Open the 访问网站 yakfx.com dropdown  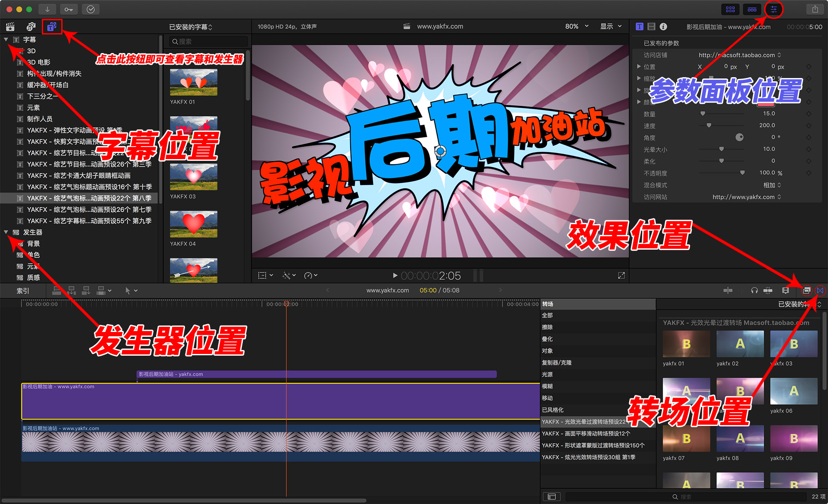click(746, 197)
